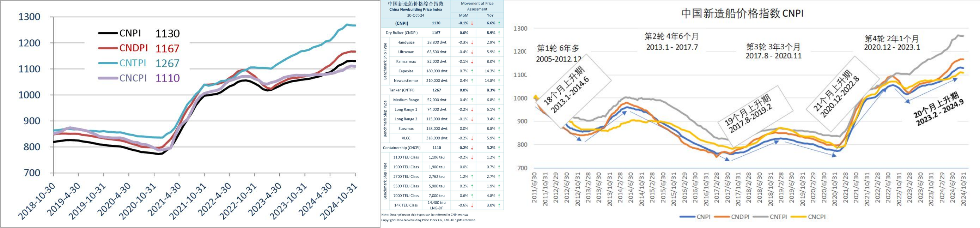Click the gray CNTPI legend marker in right chart
The image size is (980, 228).
click(761, 217)
